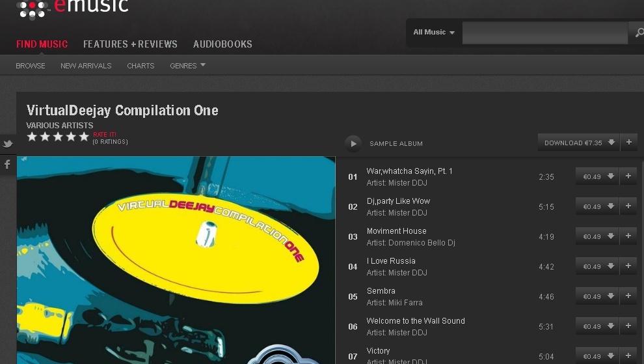The height and width of the screenshot is (364, 644).
Task: Open New Arrivals page
Action: pos(86,66)
